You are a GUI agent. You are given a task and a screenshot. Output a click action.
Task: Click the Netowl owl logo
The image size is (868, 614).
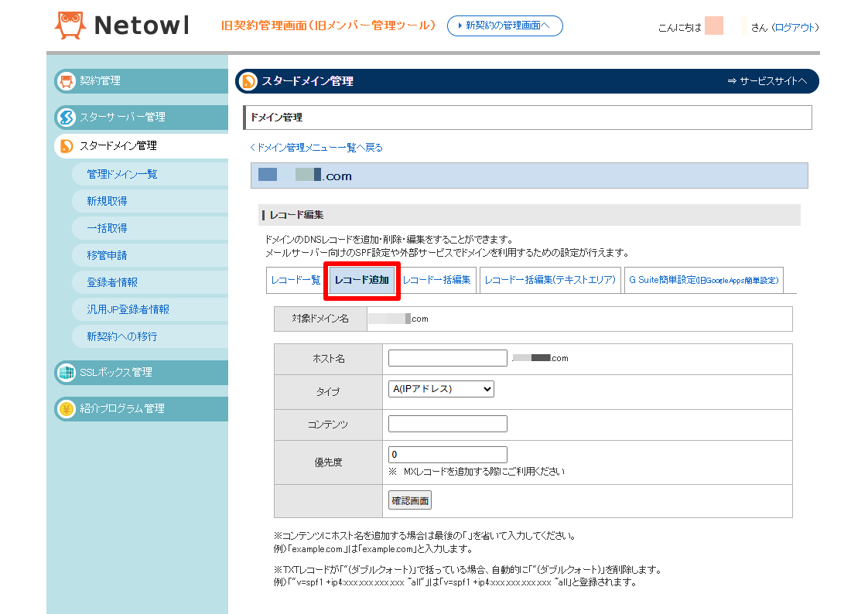70,26
